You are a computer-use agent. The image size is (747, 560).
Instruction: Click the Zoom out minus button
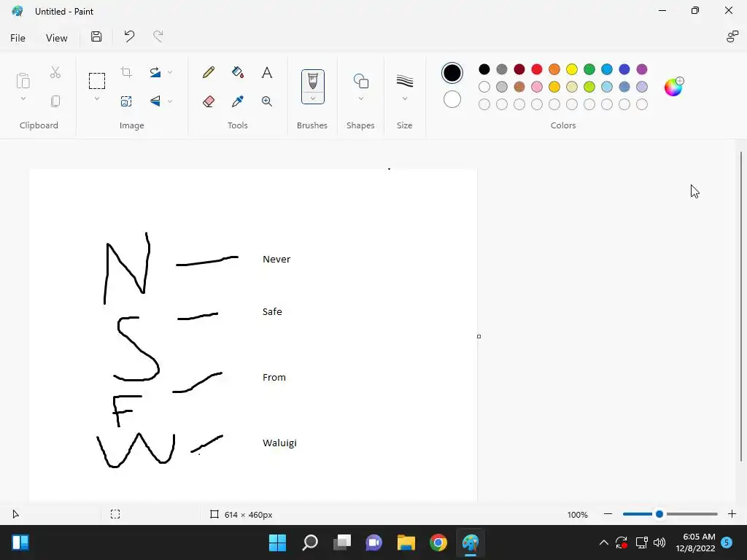click(608, 514)
